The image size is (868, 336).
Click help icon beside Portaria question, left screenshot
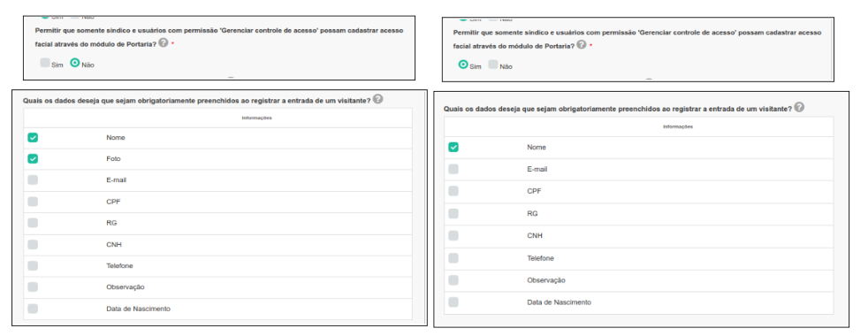[x=164, y=42]
